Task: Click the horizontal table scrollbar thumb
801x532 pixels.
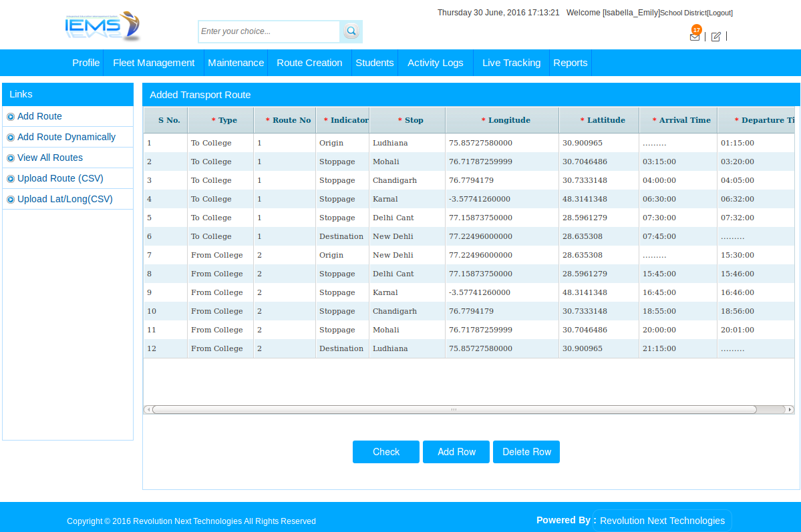Action: point(454,409)
